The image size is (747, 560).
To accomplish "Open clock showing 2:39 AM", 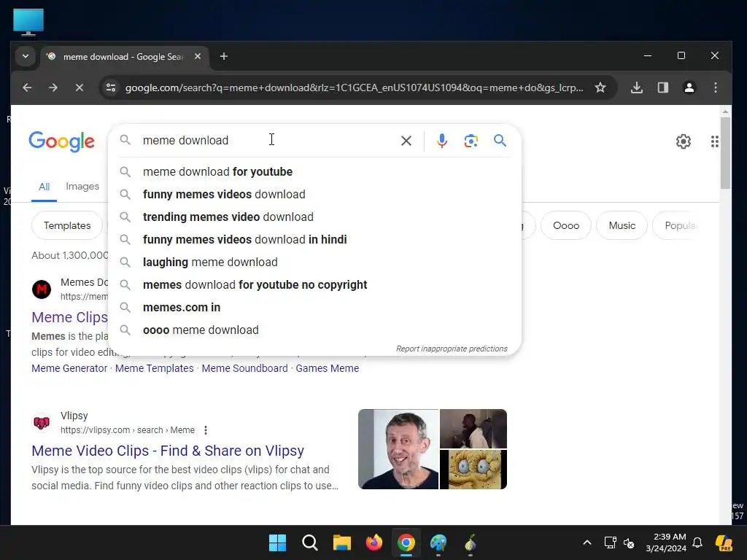I will (666, 542).
